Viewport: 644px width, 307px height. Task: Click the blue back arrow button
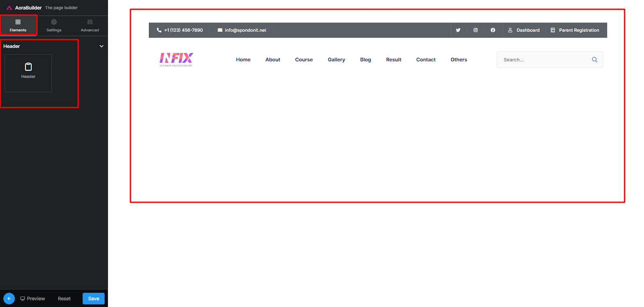coord(9,299)
